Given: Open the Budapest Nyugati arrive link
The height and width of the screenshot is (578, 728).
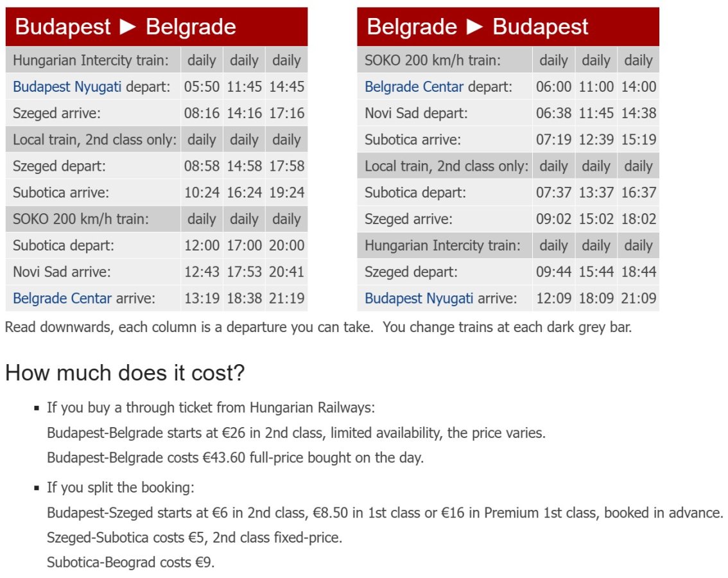Looking at the screenshot, I should pos(419,298).
